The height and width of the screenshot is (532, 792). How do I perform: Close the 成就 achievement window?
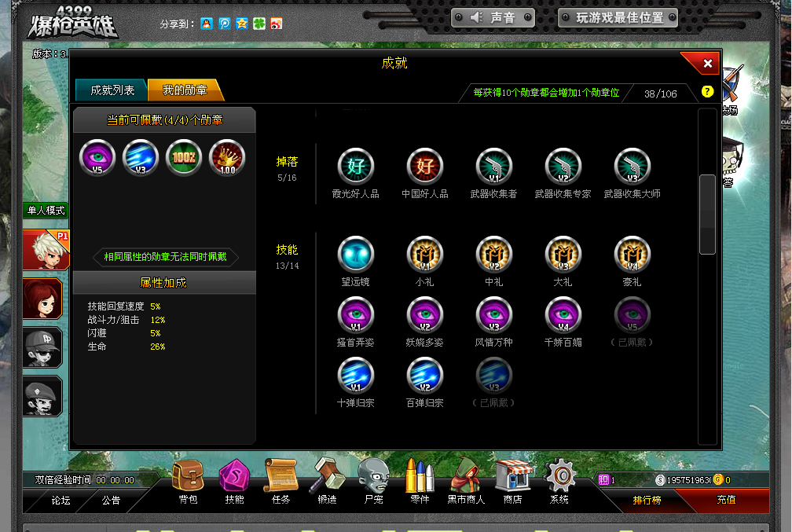tap(708, 63)
